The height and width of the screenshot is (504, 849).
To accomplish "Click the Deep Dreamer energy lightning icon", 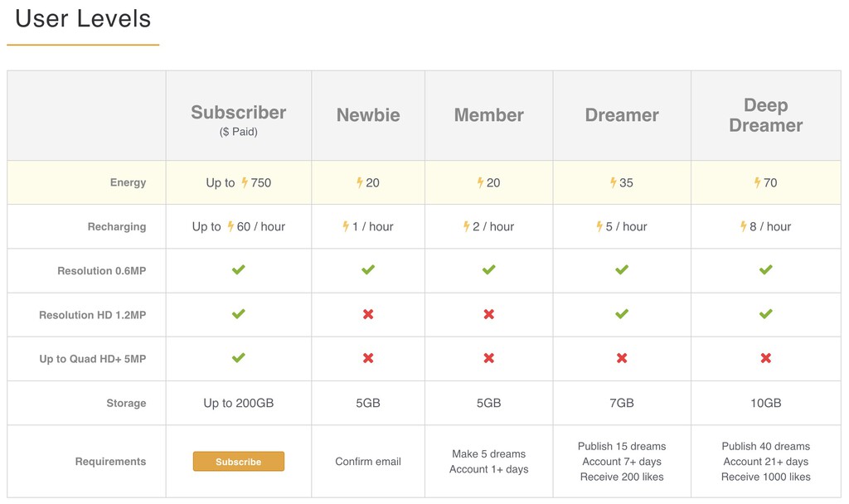I will click(758, 182).
